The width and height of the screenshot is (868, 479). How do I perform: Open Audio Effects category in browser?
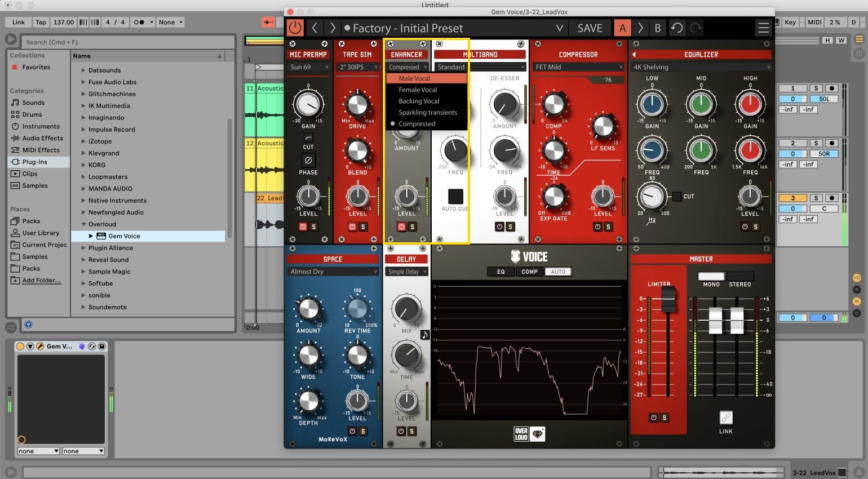(43, 138)
